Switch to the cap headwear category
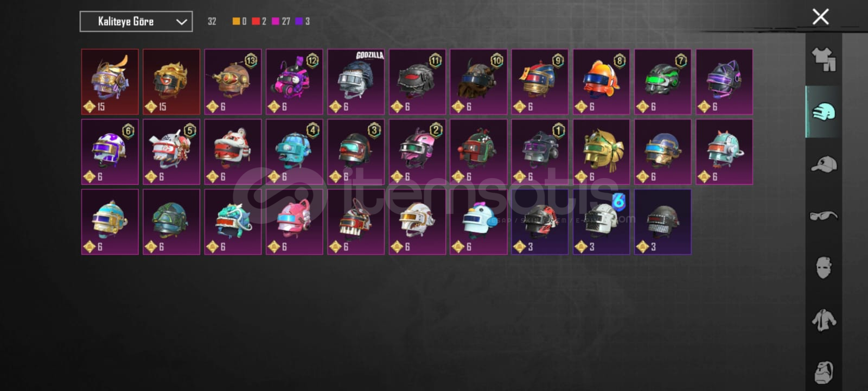The height and width of the screenshot is (391, 868). (x=824, y=164)
